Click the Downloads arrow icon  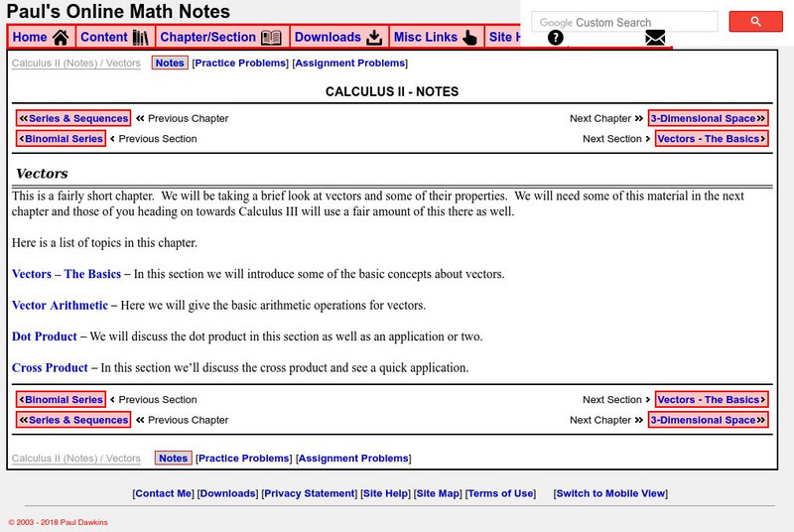click(374, 37)
